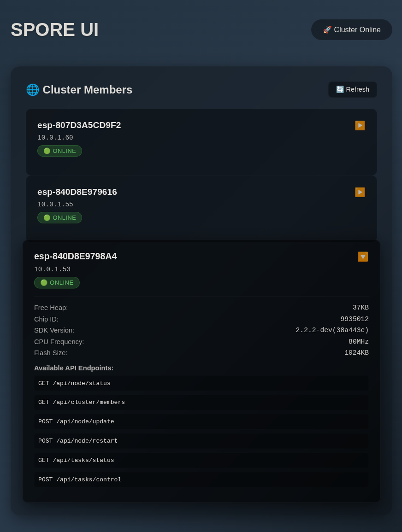The height and width of the screenshot is (532, 402).
Task: Click the rocket icon in Cluster Online badge
Action: click(x=327, y=29)
